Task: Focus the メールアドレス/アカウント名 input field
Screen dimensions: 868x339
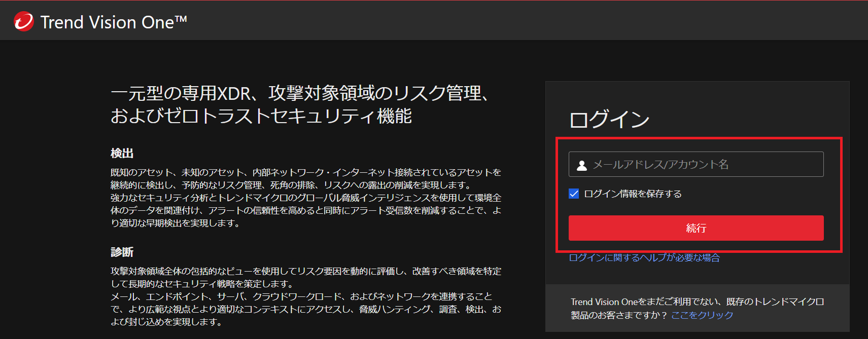Action: pyautogui.click(x=696, y=164)
